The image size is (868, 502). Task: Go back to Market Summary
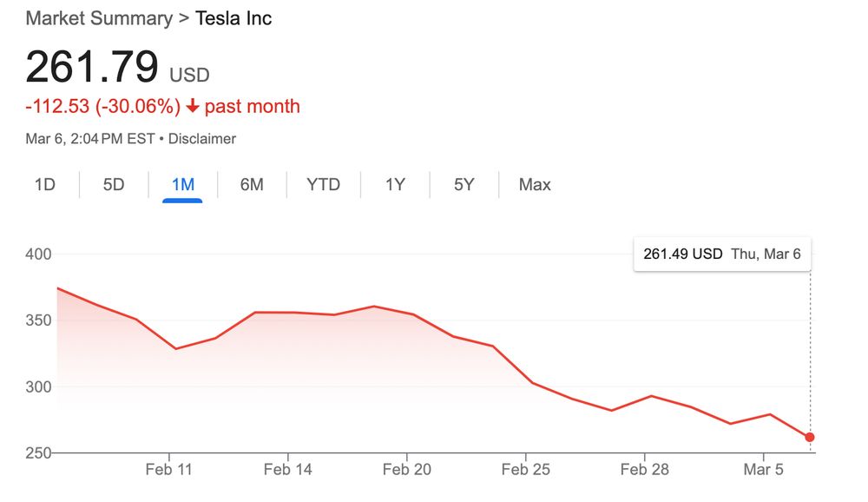[98, 18]
